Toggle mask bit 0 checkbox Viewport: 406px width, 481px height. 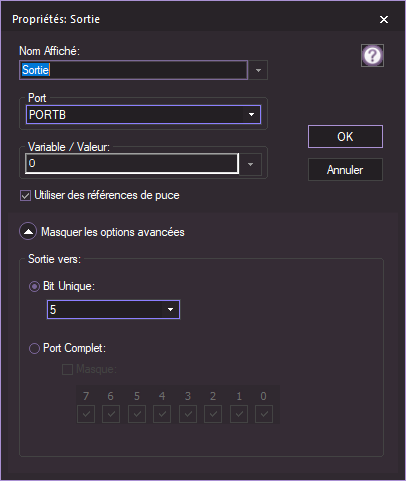[264, 414]
